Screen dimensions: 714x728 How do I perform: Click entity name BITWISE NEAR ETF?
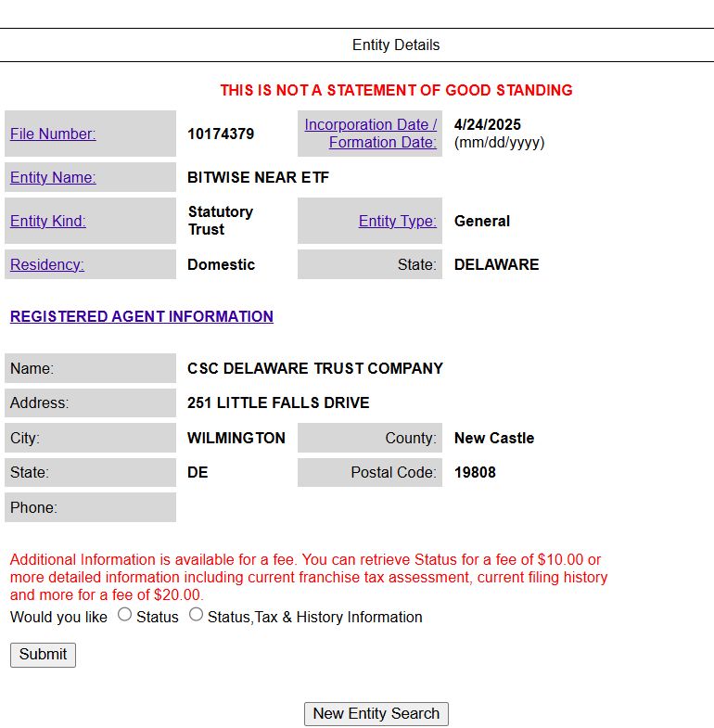point(258,177)
